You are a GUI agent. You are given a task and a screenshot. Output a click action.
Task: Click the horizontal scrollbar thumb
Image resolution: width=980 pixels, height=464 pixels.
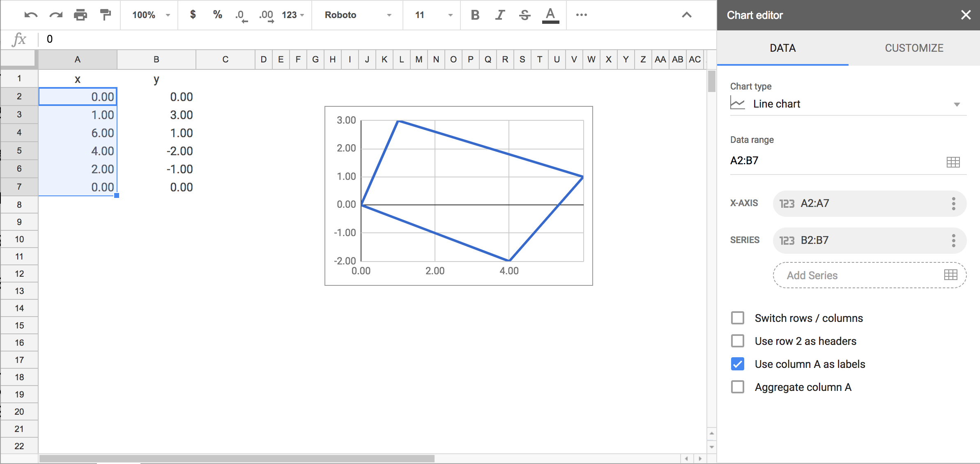click(237, 458)
